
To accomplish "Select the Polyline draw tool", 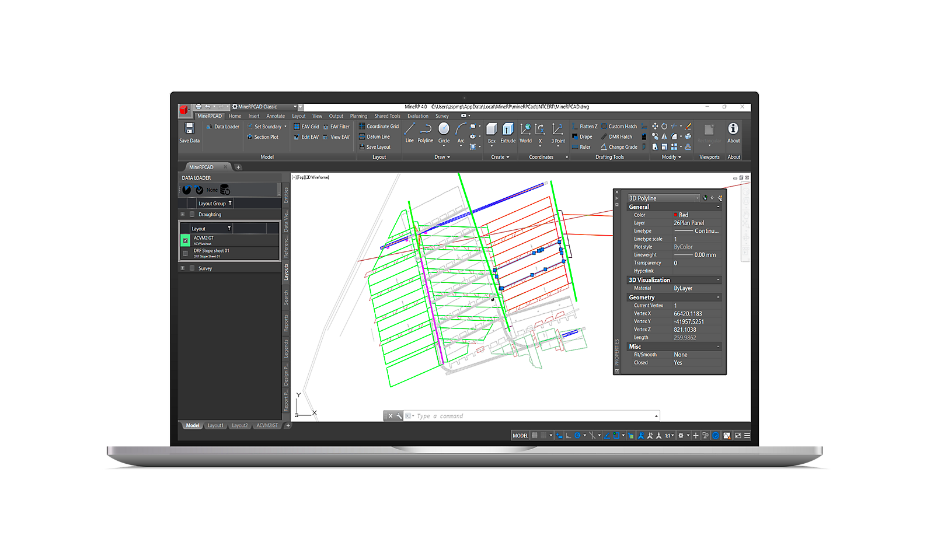I will click(426, 132).
